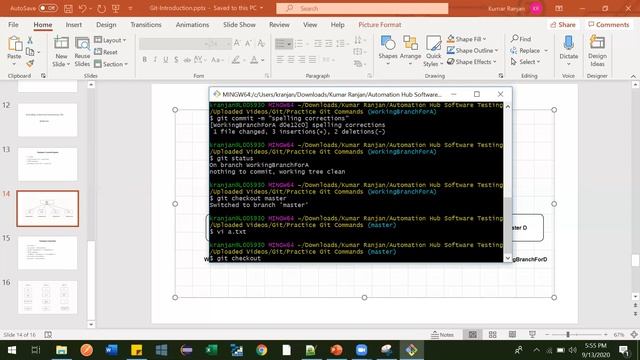Open Quick Styles gallery
This screenshot has height=360, width=640.
tap(433, 51)
